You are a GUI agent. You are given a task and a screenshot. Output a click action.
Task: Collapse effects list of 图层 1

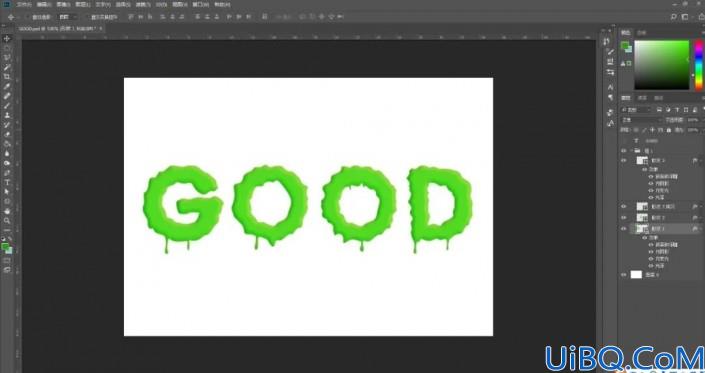click(x=700, y=229)
